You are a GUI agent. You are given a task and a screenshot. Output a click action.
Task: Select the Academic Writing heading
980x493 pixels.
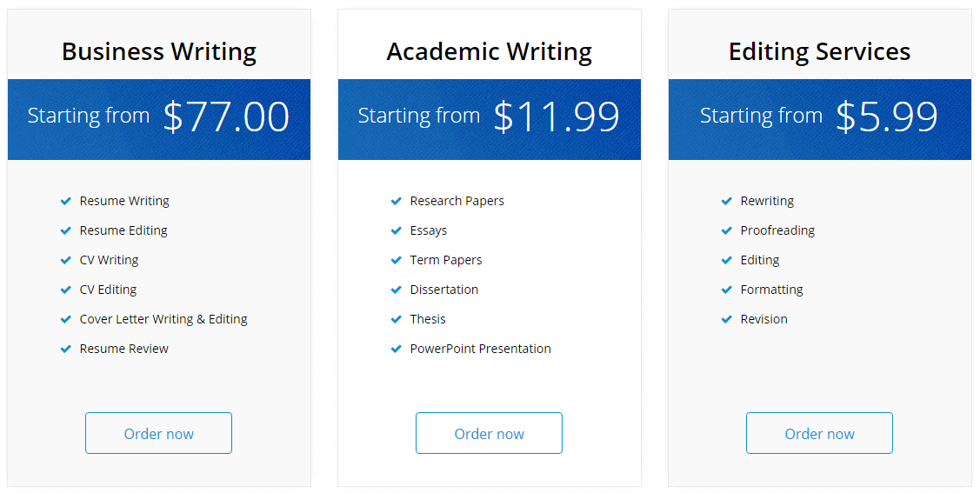pyautogui.click(x=489, y=52)
